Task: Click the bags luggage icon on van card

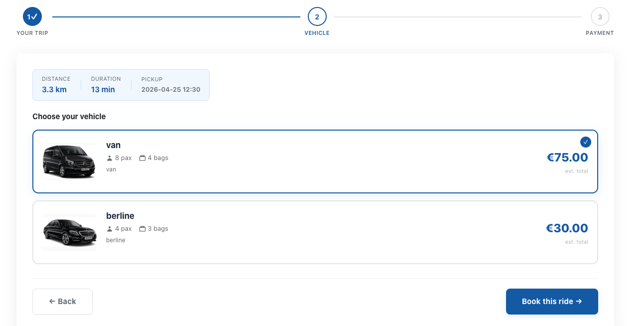Action: click(x=142, y=158)
